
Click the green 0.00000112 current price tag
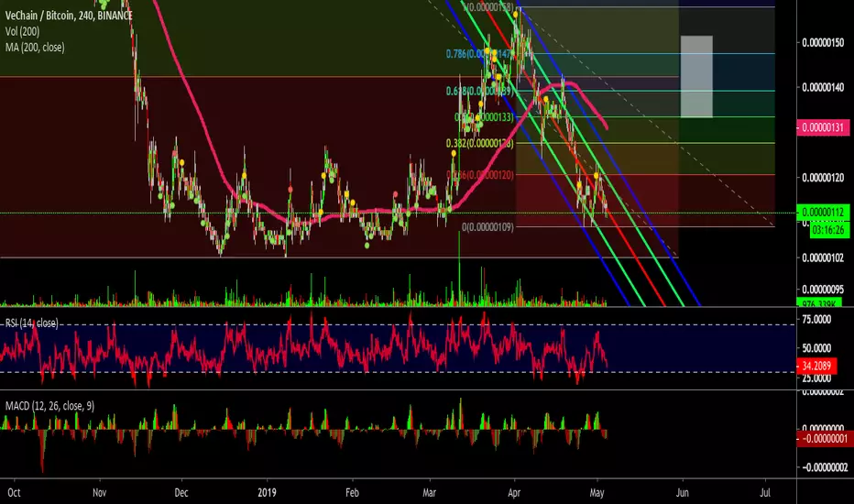[823, 212]
